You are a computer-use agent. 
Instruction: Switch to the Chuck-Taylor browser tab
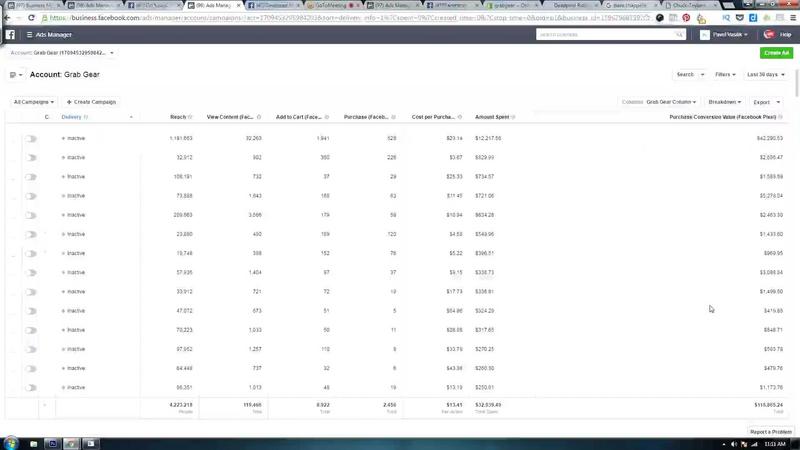pos(691,5)
